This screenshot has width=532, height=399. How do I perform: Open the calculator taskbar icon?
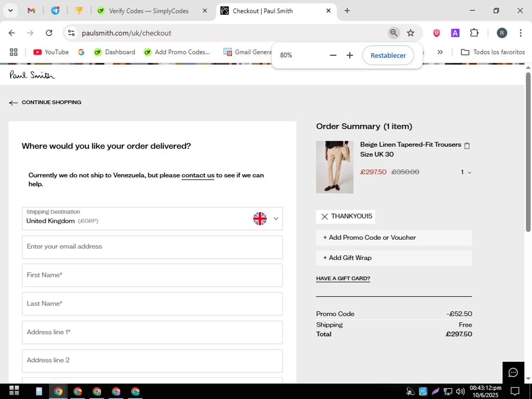point(39,391)
